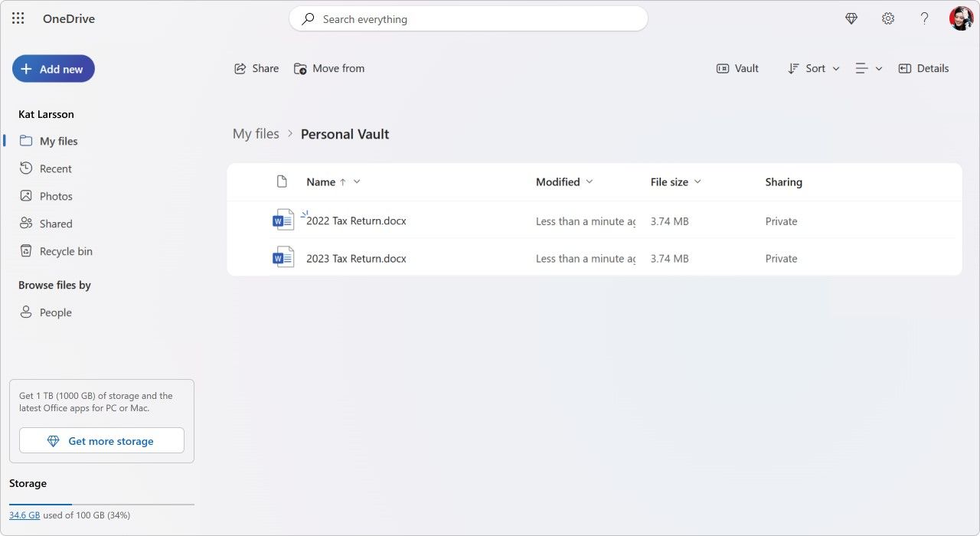Image resolution: width=980 pixels, height=536 pixels.
Task: Click the storage usage progress bar
Action: point(101,505)
